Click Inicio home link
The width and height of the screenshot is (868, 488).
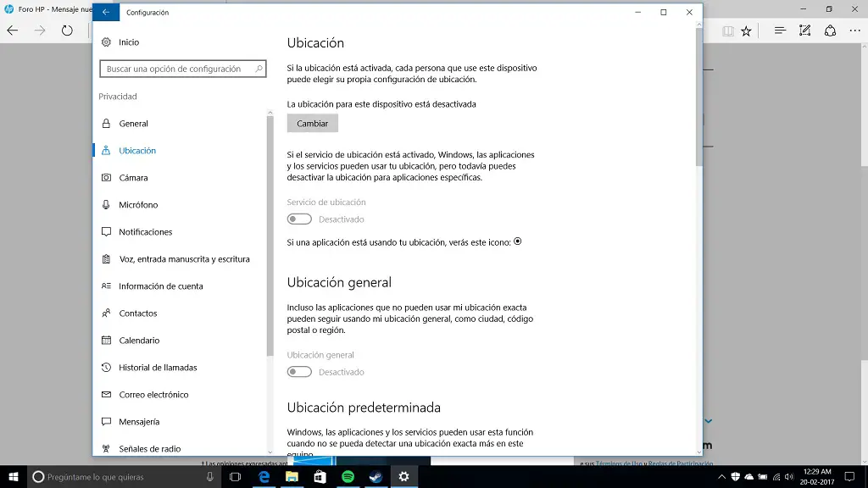tap(129, 42)
